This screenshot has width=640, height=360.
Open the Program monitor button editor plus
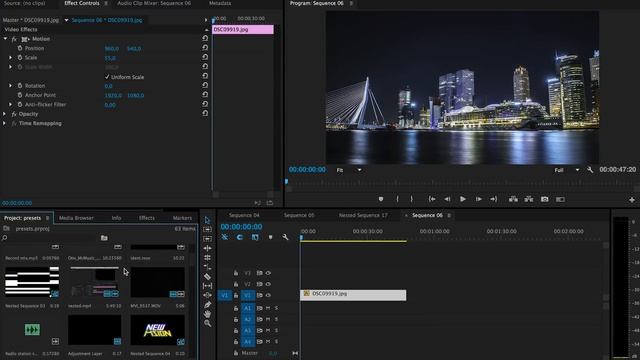[632, 200]
